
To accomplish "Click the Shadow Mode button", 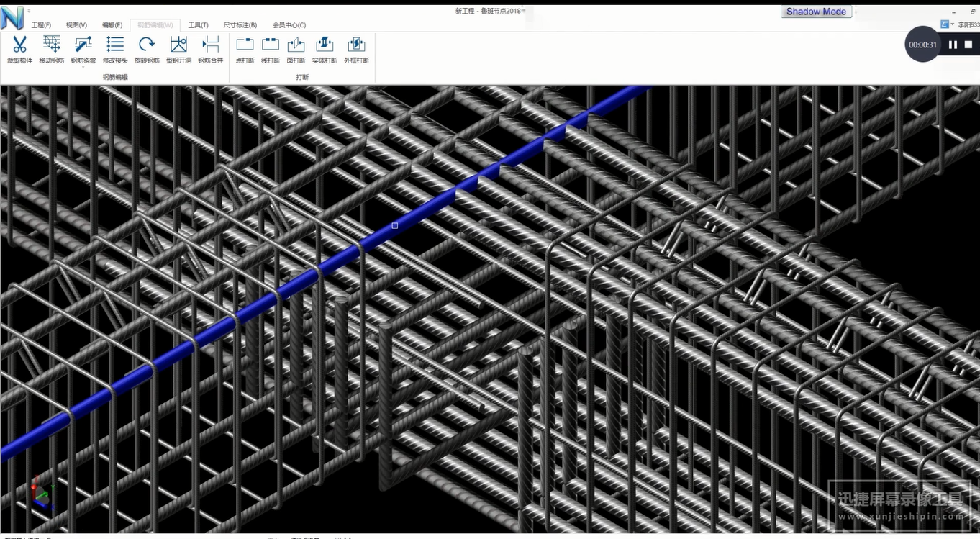I will [x=816, y=12].
